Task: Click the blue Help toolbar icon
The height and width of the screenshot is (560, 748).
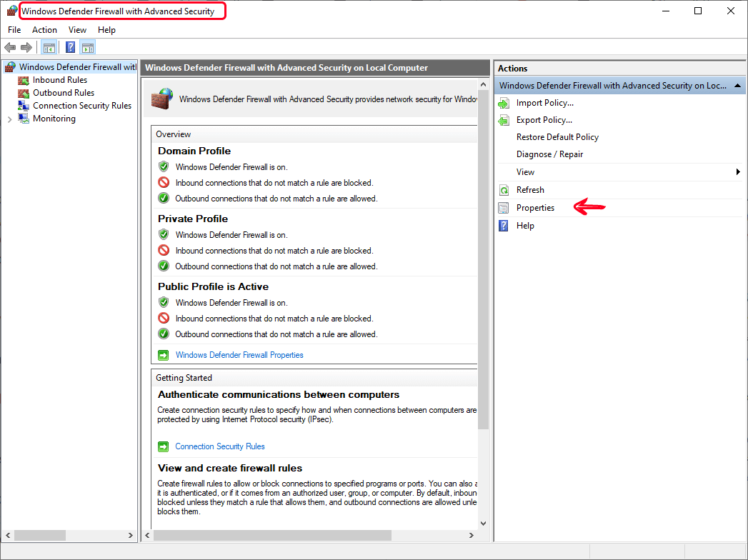Action: 70,48
